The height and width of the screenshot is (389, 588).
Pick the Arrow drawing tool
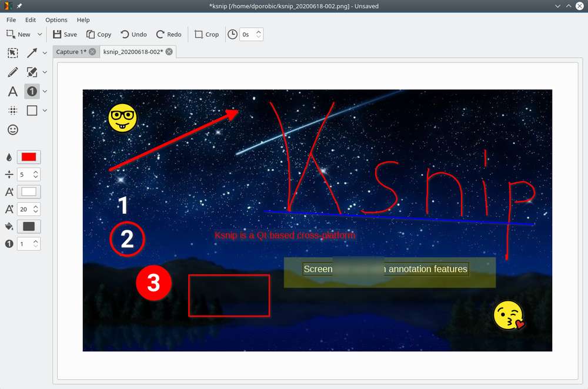pyautogui.click(x=32, y=53)
